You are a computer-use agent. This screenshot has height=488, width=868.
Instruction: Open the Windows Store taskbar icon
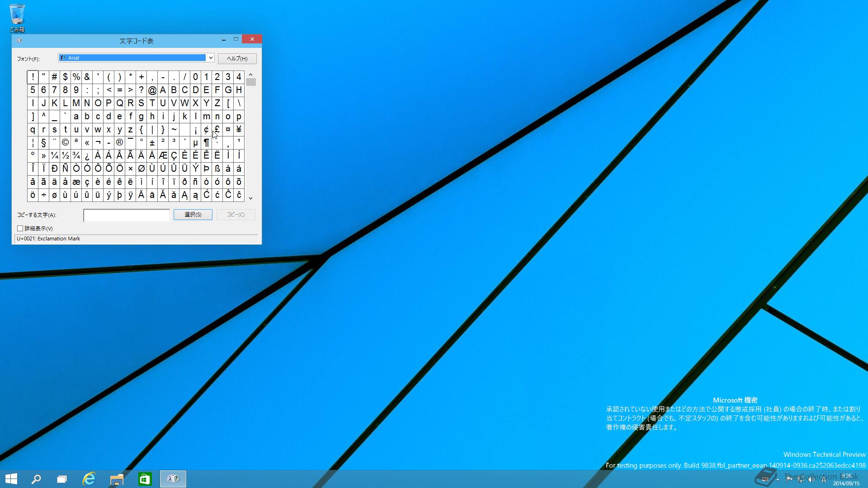[145, 479]
